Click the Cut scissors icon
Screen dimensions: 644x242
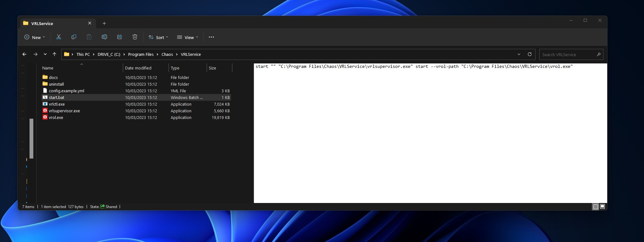point(59,37)
